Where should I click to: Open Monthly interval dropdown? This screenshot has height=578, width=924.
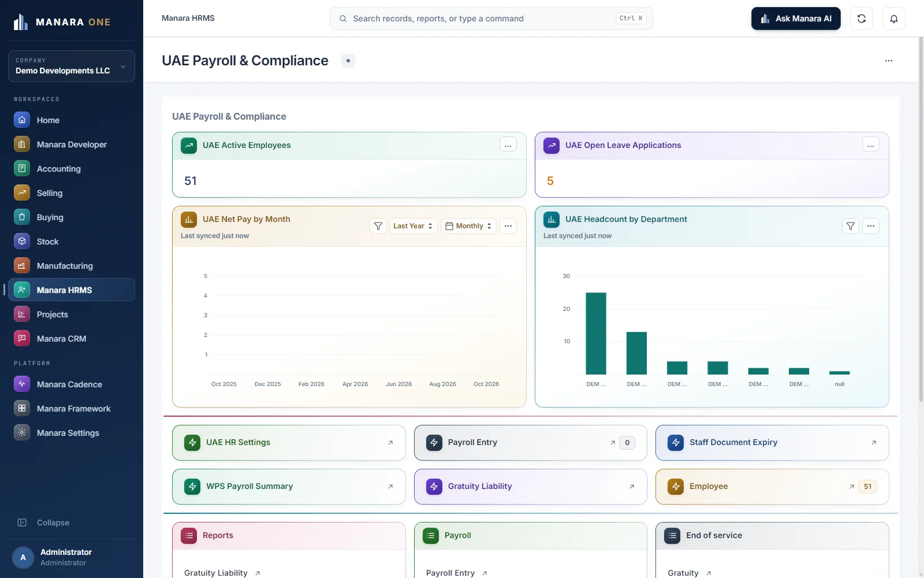[x=469, y=226]
